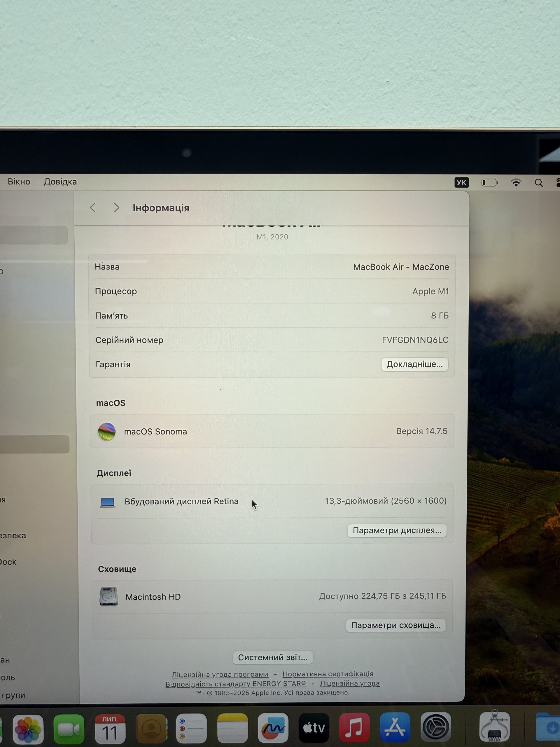Click the macOS Sonoma label
Viewport: 560px width, 747px height.
155,432
